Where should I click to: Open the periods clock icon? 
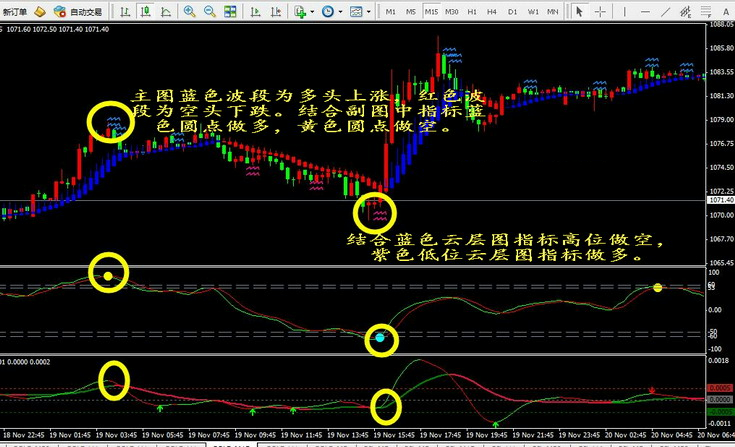pos(328,11)
